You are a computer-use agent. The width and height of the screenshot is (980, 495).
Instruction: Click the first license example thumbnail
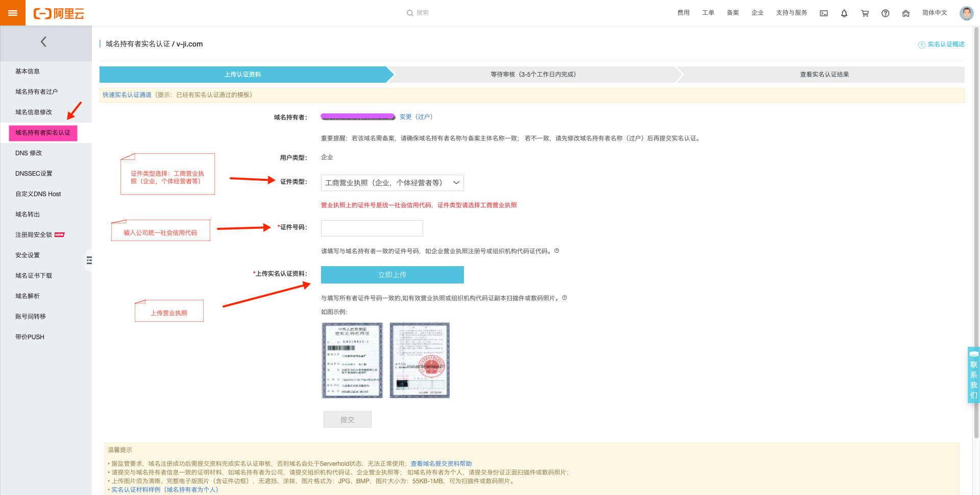tap(352, 360)
